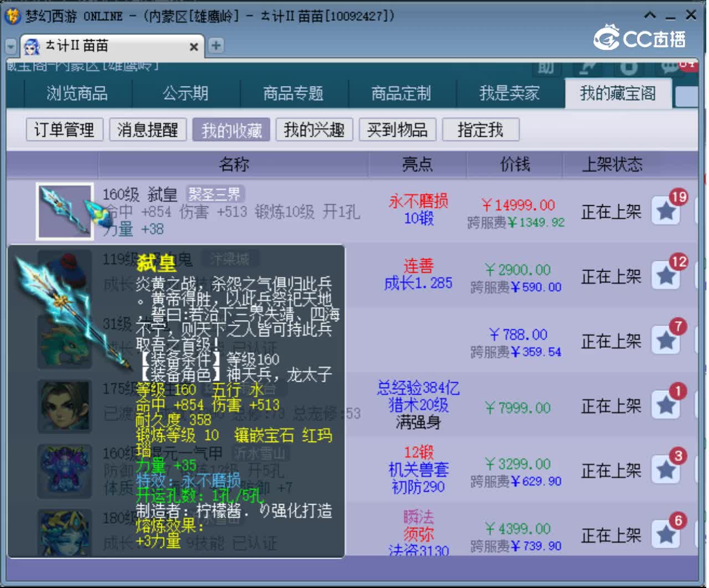Select 我的藏宝阁 tab

tap(618, 93)
